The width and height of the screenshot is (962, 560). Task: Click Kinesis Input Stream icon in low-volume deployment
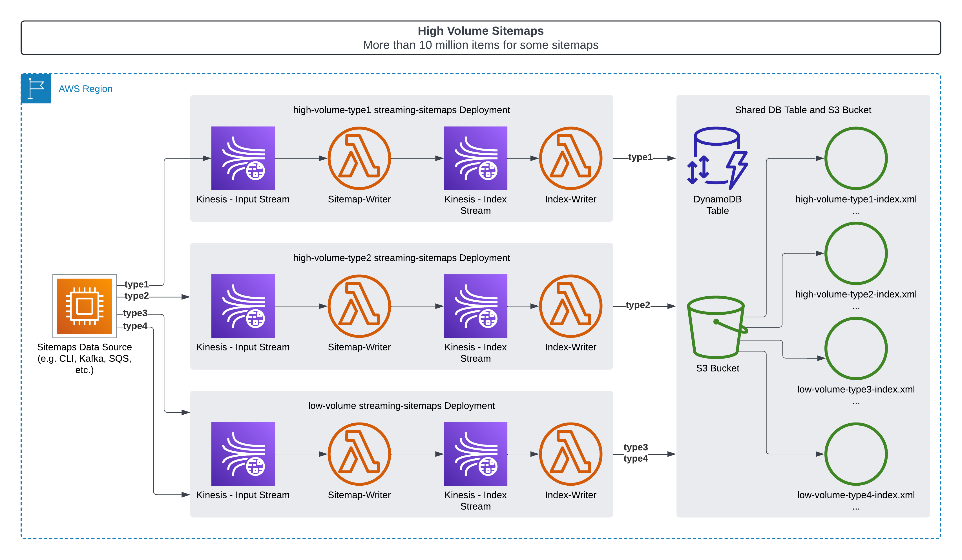tap(243, 454)
